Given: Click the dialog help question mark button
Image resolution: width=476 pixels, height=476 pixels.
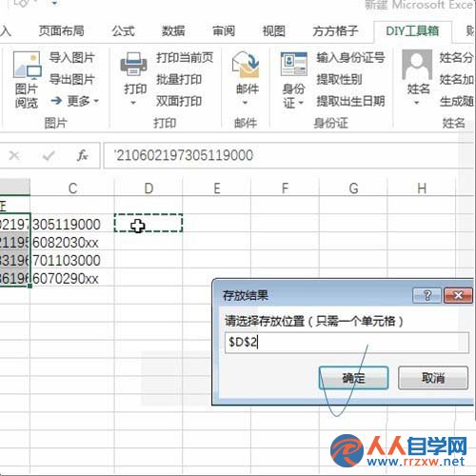Looking at the screenshot, I should pos(427,296).
